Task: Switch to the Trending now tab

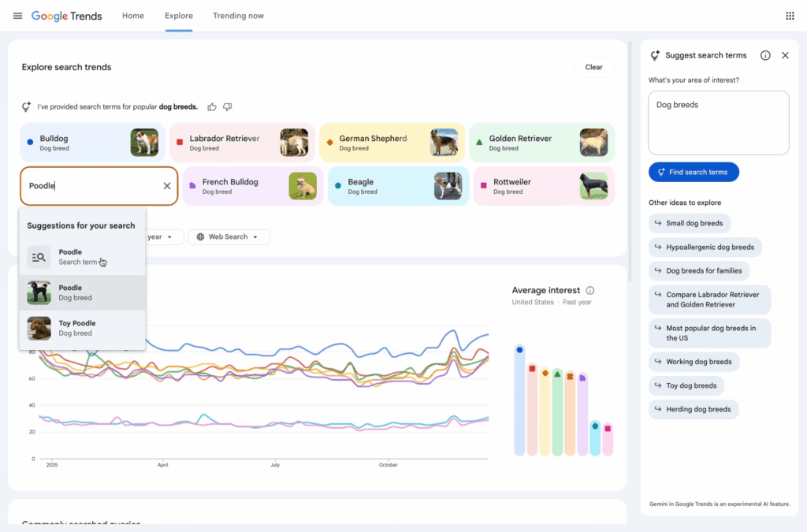Action: (x=238, y=16)
